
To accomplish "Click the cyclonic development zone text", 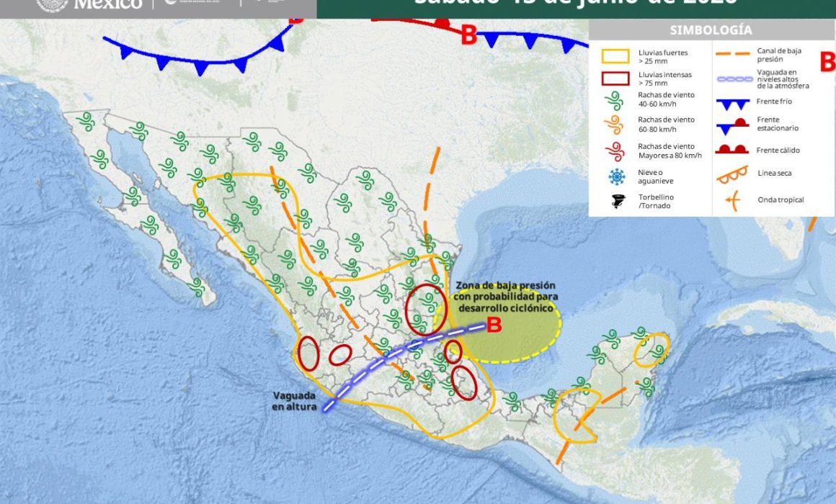I will (505, 297).
